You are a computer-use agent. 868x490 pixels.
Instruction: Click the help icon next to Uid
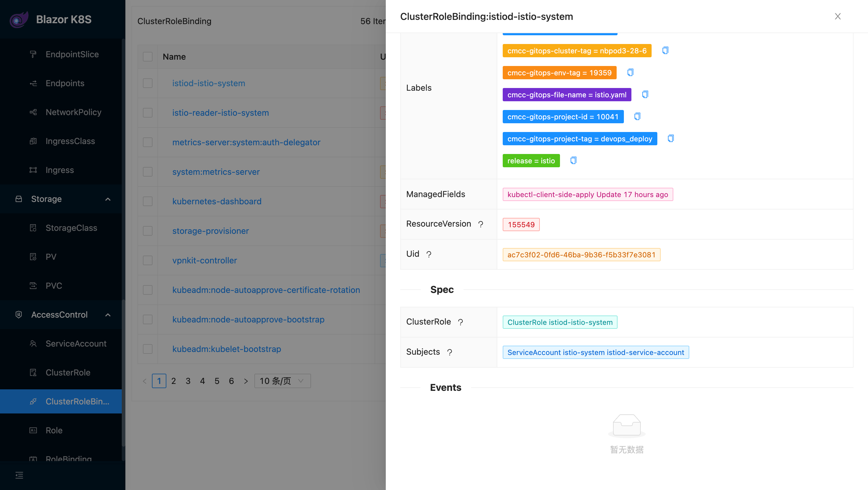tap(429, 254)
